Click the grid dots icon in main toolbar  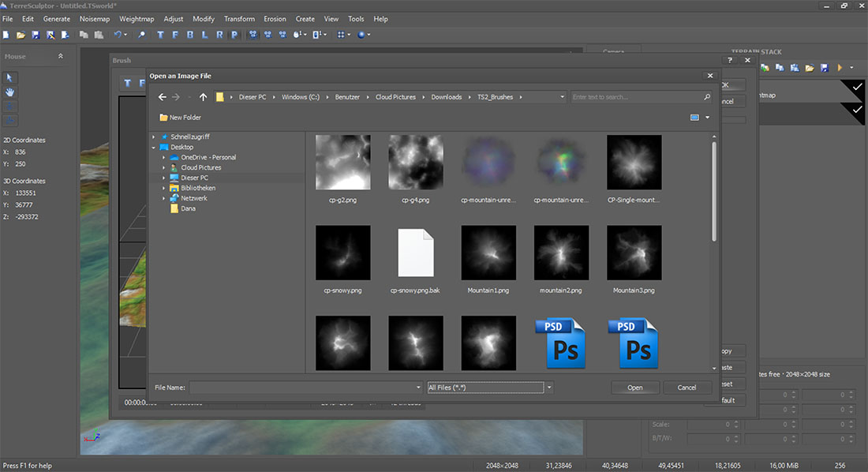[341, 35]
